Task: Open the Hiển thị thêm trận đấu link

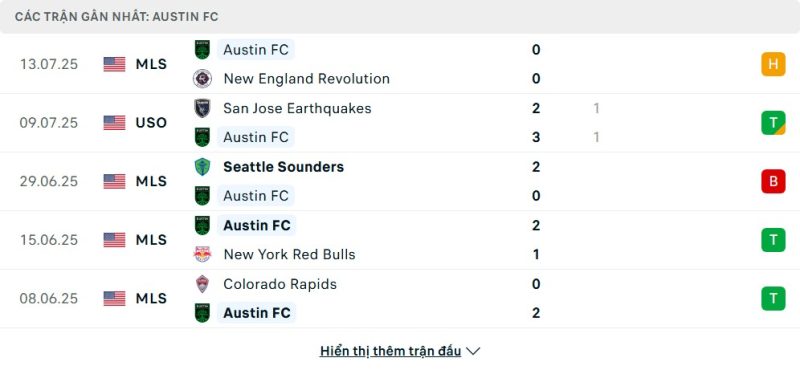Action: [390, 351]
